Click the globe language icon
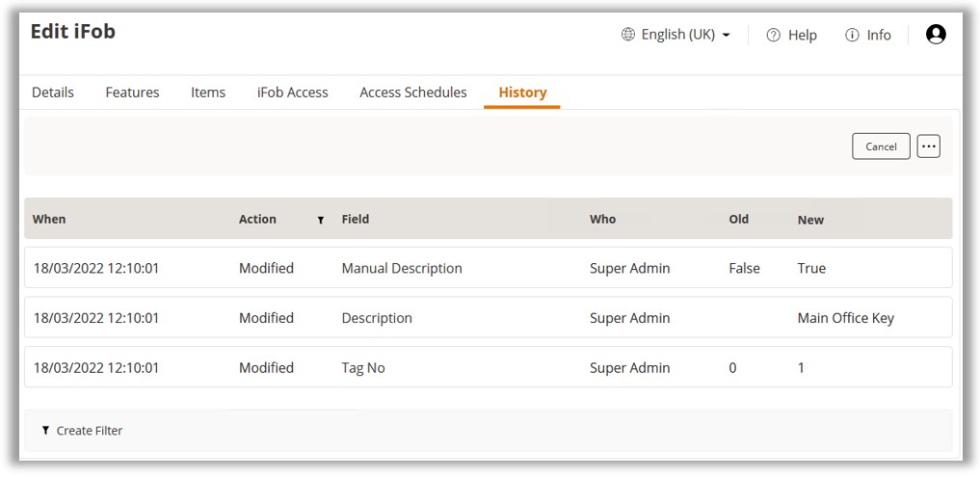The width and height of the screenshot is (980, 477). point(628,35)
